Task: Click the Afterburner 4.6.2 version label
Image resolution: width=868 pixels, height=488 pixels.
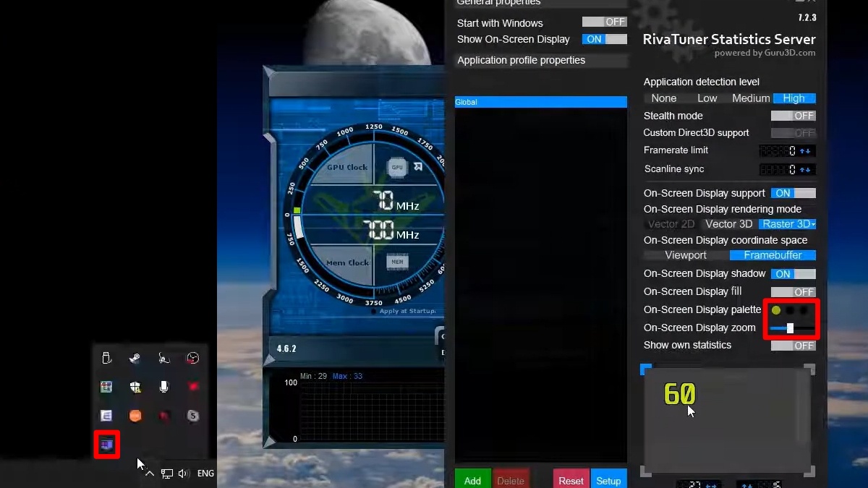Action: point(286,348)
